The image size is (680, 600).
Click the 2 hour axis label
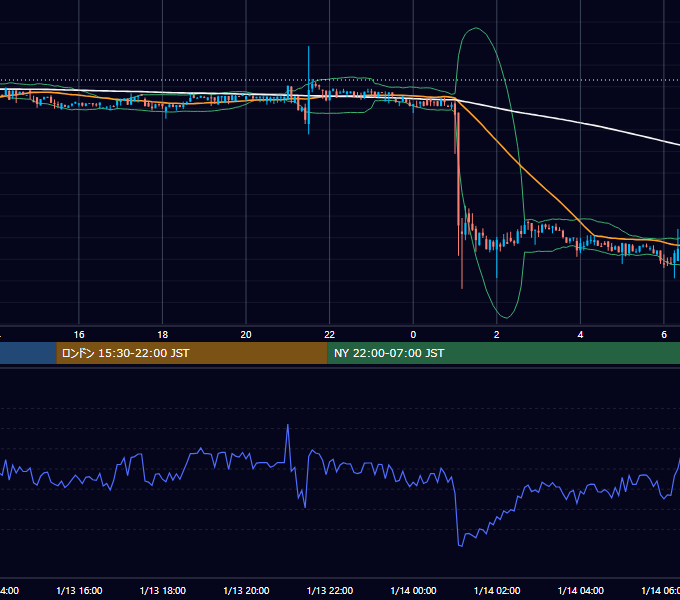click(497, 335)
